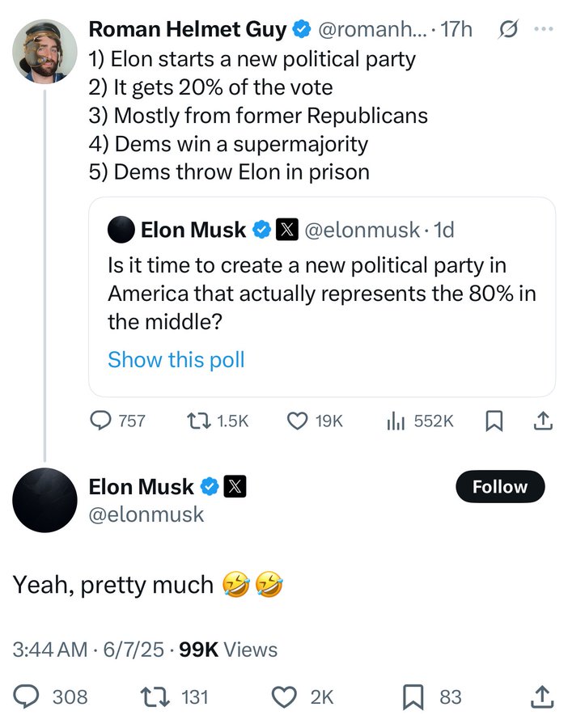Show this poll link in quoted tweet
Viewport: 568px width, 728px height.
(x=176, y=360)
